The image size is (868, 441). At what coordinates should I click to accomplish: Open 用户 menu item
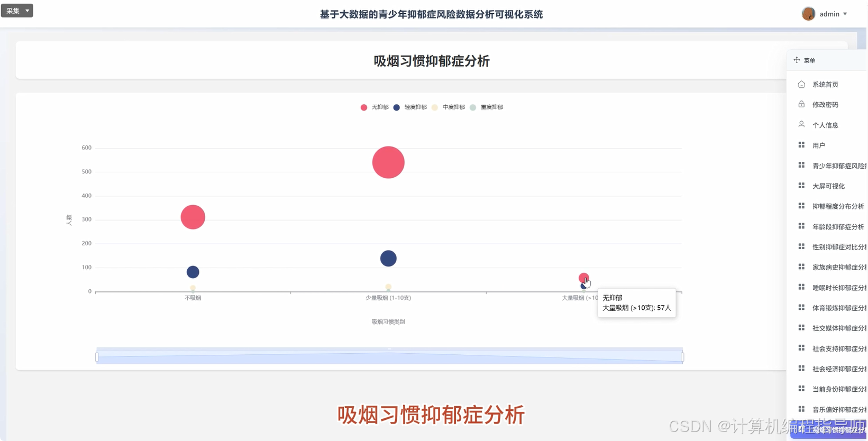tap(819, 145)
